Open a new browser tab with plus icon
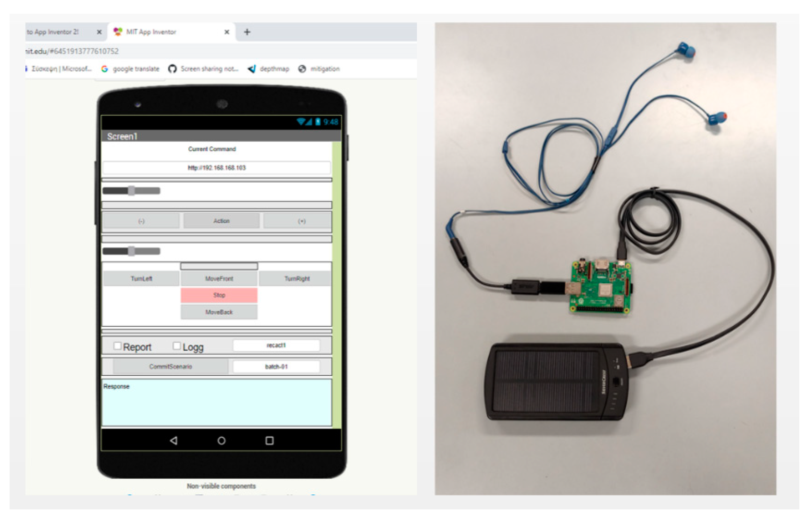Image resolution: width=812 pixels, height=519 pixels. pyautogui.click(x=247, y=32)
